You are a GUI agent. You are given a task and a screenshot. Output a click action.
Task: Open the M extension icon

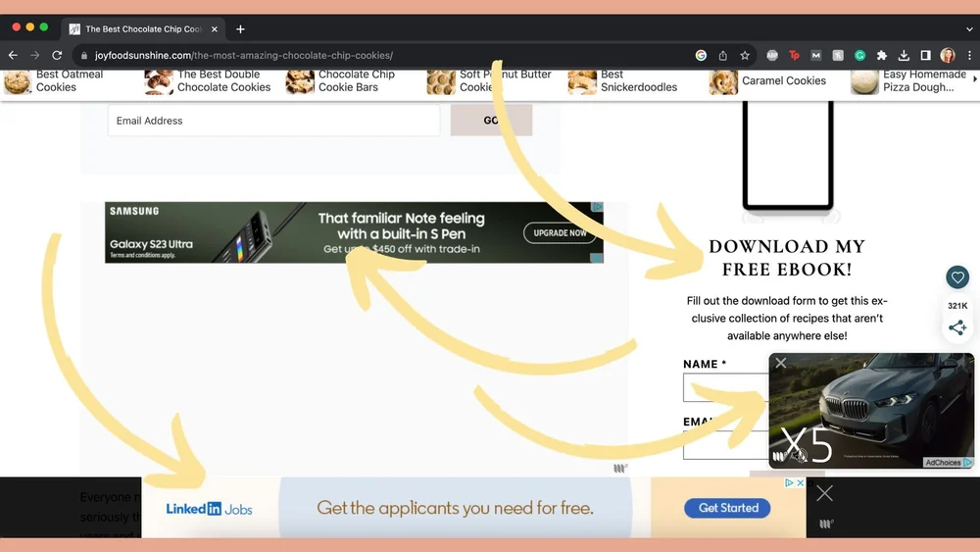[x=816, y=55]
